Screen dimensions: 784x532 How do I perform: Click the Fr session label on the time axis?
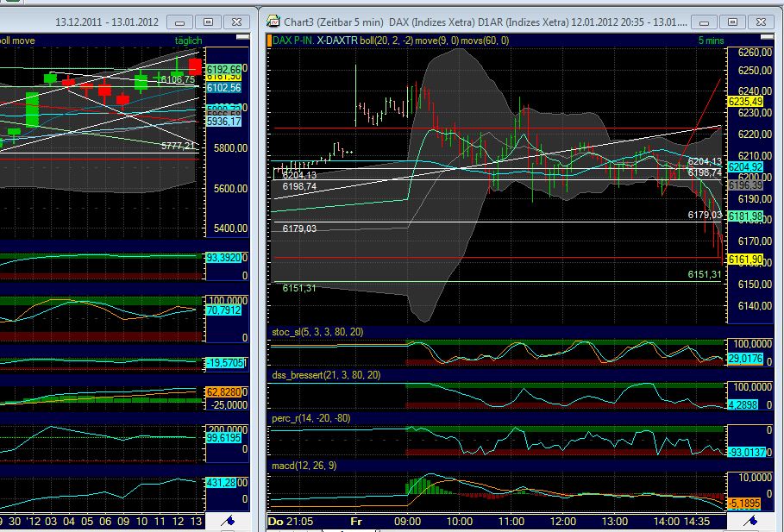[x=356, y=521]
